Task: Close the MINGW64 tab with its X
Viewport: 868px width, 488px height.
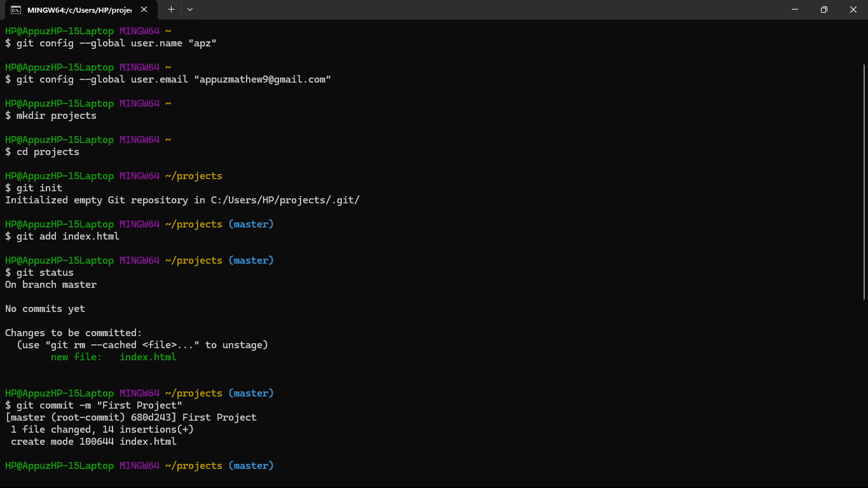Action: 144,10
